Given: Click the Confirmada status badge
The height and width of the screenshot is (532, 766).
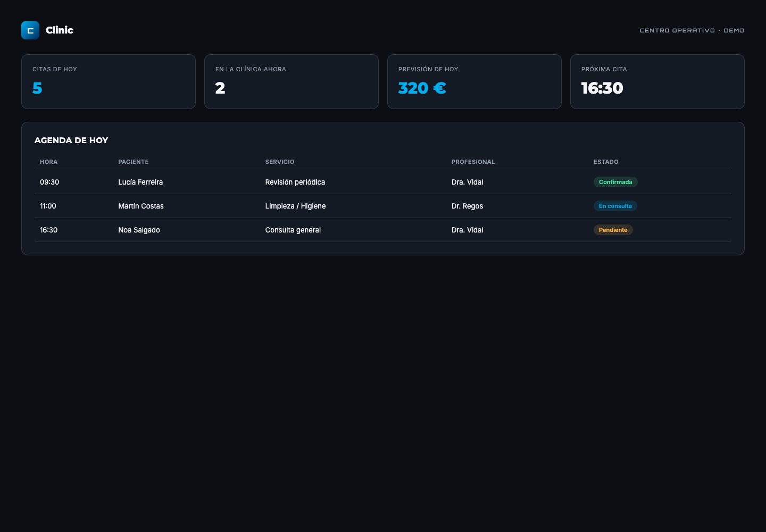Looking at the screenshot, I should (615, 182).
